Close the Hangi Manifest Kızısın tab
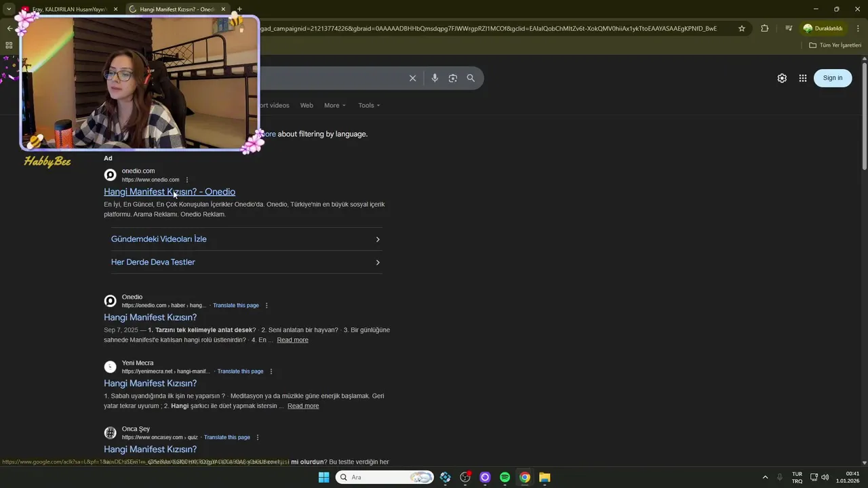 click(224, 9)
